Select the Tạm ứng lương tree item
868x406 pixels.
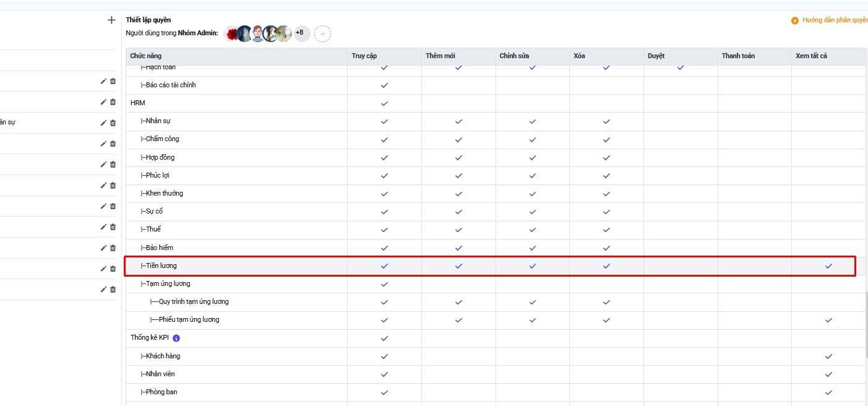(x=168, y=284)
